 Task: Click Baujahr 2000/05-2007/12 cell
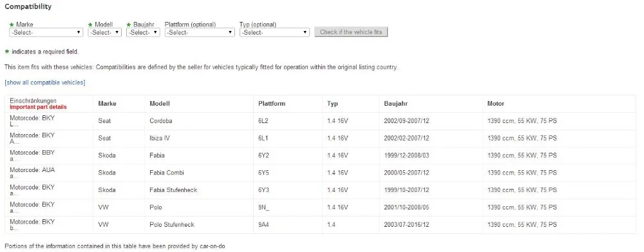(x=406, y=173)
